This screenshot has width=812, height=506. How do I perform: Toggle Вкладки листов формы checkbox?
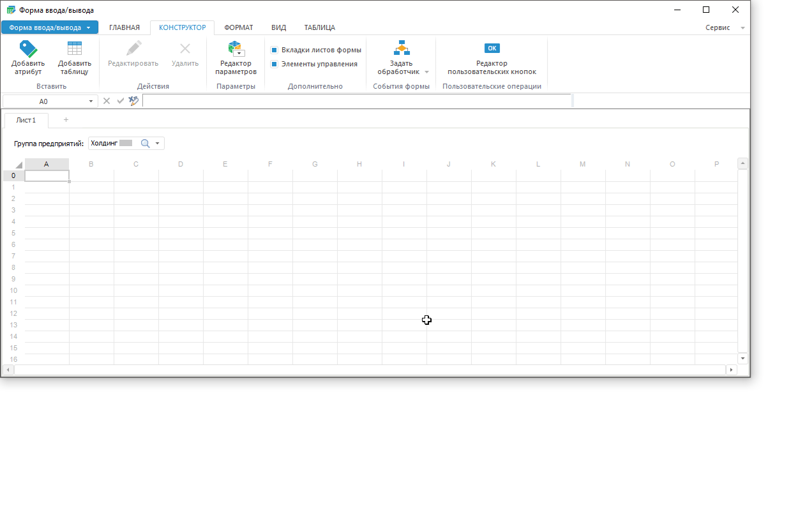click(x=274, y=50)
